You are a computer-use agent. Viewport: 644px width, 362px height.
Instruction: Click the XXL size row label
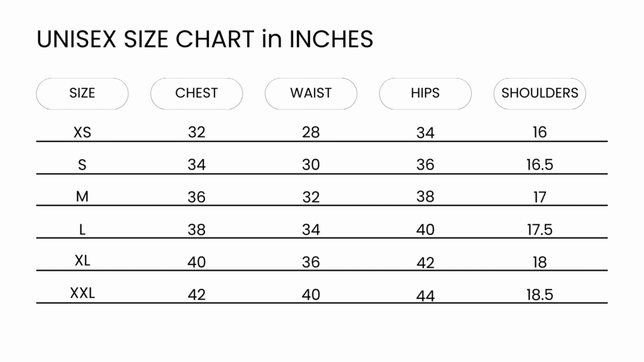pos(82,293)
